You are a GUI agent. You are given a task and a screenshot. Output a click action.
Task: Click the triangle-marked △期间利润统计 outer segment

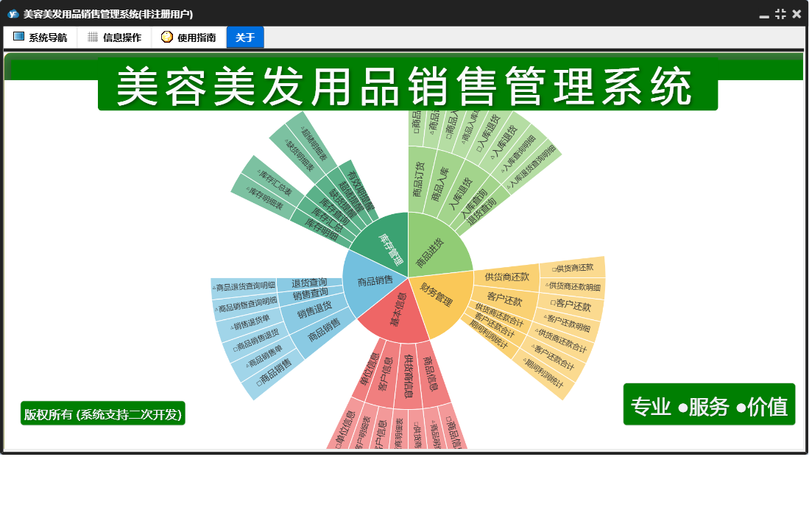tap(543, 373)
